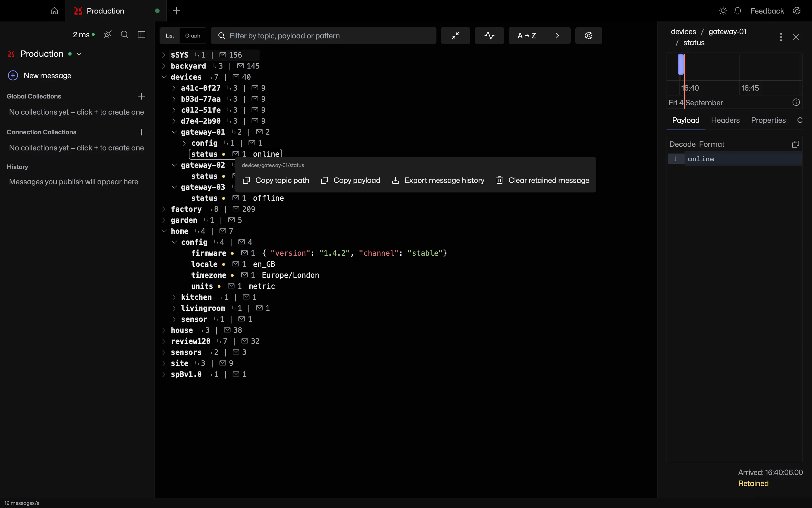Screen dimensions: 812x508
Task: Open sidebar search magnifier
Action: coord(125,35)
